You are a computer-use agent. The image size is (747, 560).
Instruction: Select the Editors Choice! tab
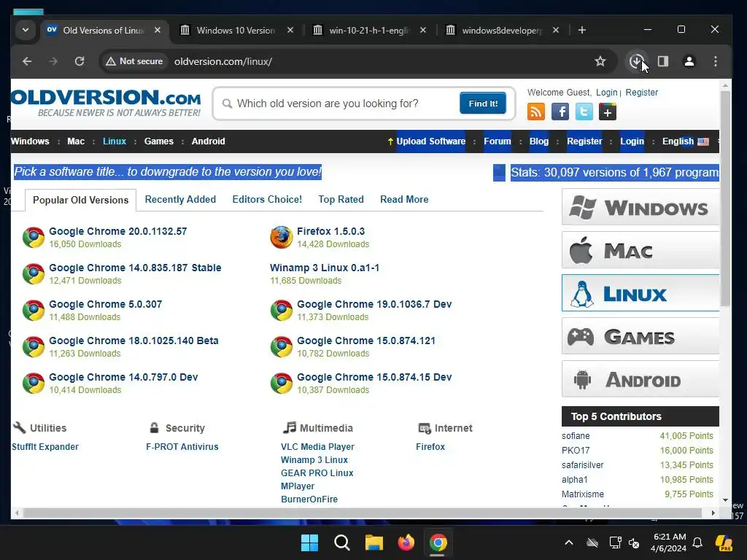click(x=267, y=200)
